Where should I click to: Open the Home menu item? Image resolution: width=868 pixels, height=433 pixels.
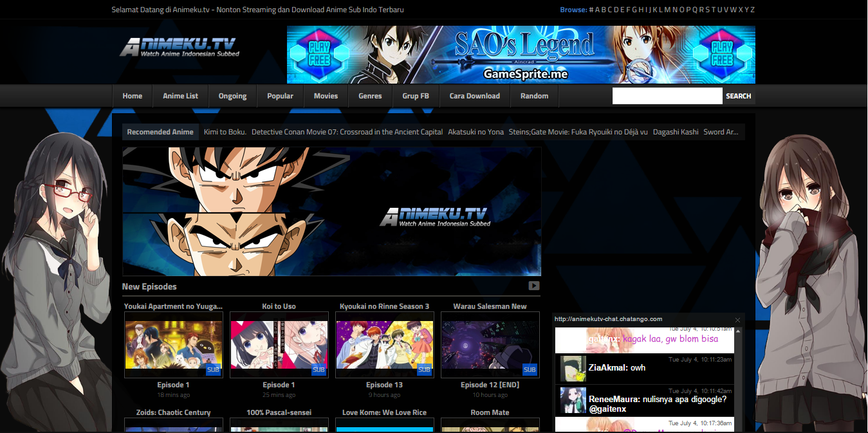click(x=133, y=96)
